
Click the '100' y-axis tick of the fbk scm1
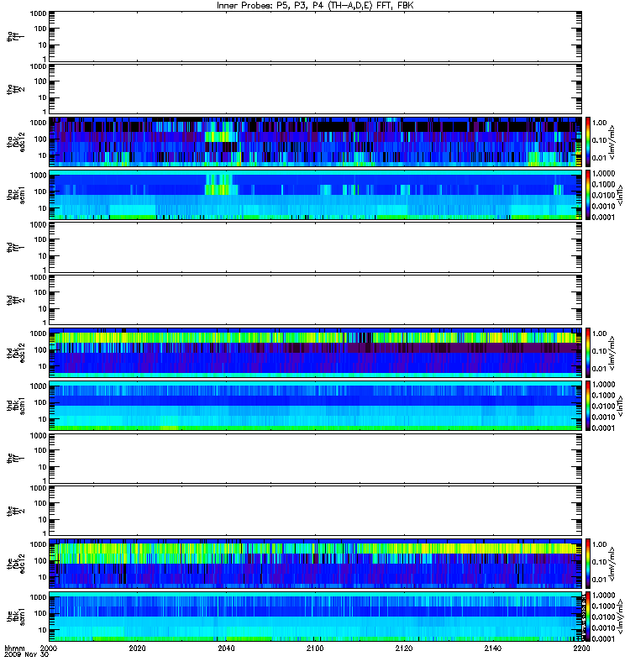point(40,613)
